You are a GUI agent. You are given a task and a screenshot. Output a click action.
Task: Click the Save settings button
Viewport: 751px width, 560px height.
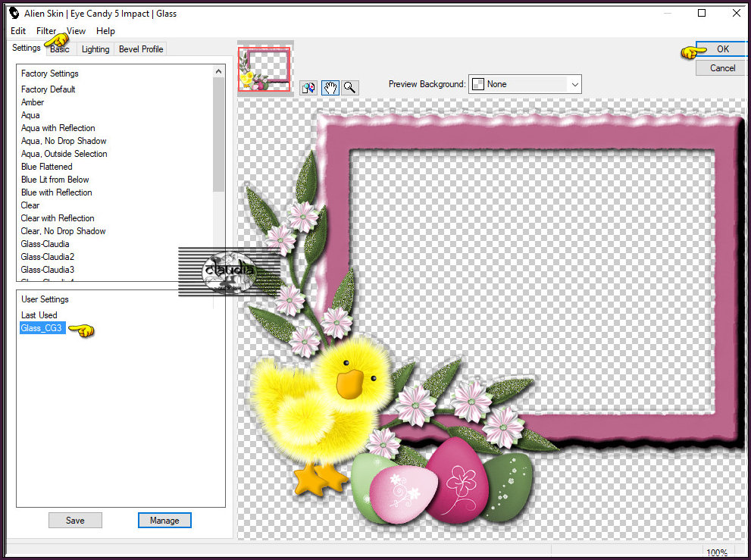[x=75, y=521]
